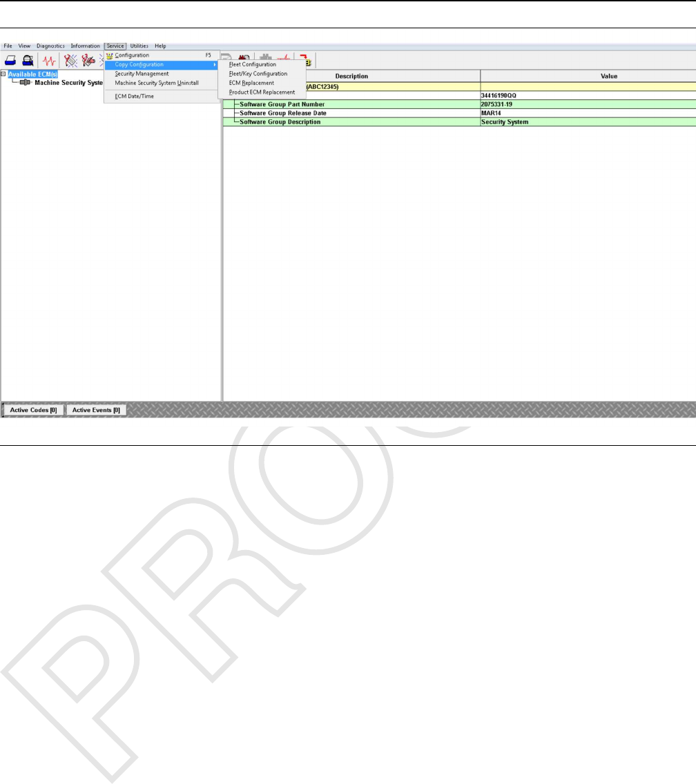Select Fleet Configuration in the submenu

[262, 64]
